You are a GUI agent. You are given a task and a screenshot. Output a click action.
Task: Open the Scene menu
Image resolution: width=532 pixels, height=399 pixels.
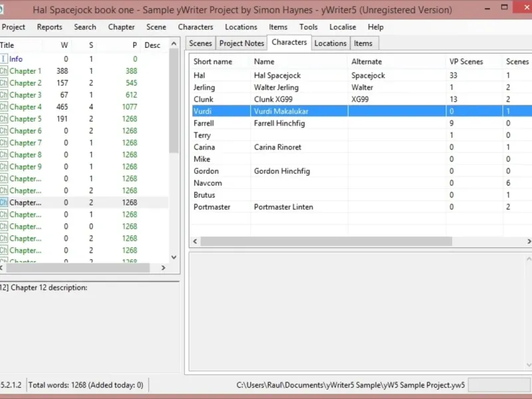[x=156, y=27]
